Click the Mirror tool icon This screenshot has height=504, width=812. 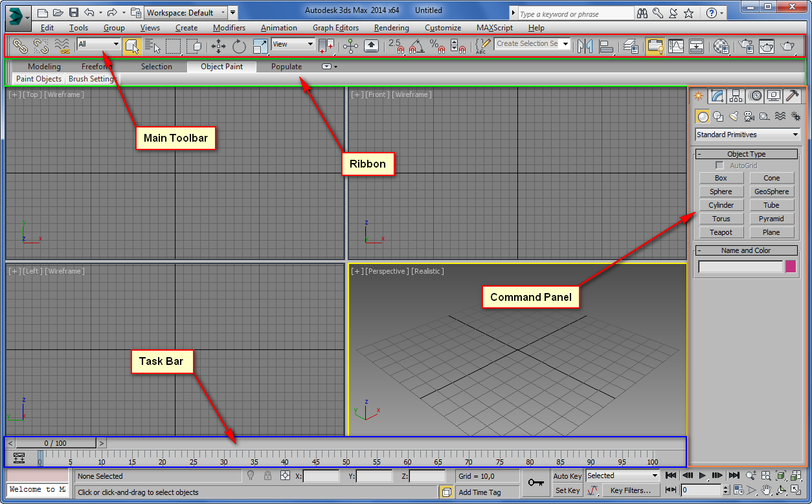pyautogui.click(x=585, y=46)
